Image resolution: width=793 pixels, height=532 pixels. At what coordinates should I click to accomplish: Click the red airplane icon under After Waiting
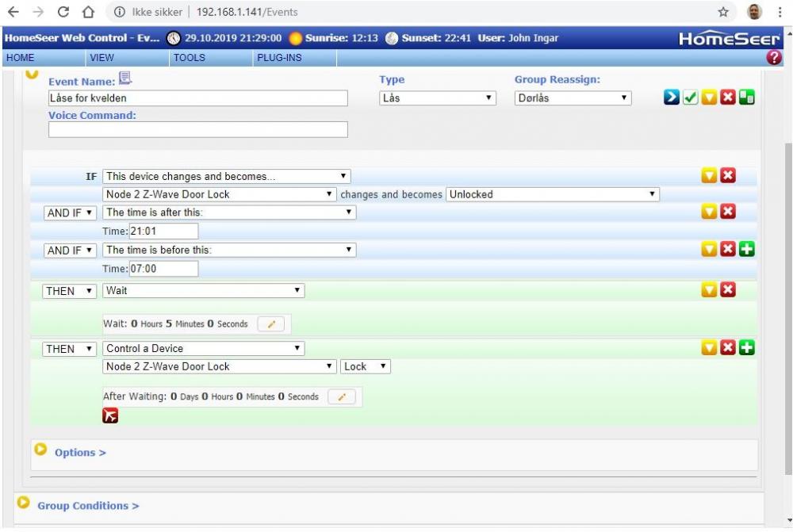pos(110,415)
